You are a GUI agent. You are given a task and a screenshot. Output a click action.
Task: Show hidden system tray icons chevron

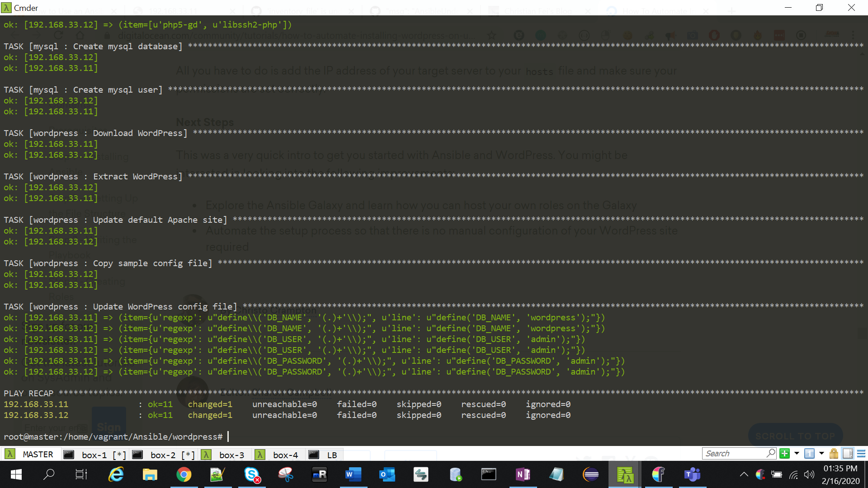coord(744,474)
